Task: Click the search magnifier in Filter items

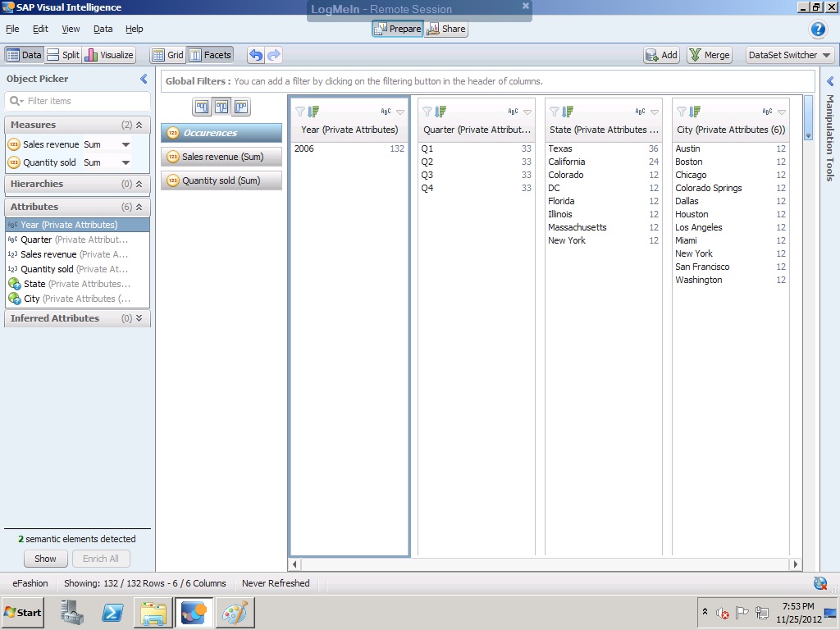Action: (15, 101)
